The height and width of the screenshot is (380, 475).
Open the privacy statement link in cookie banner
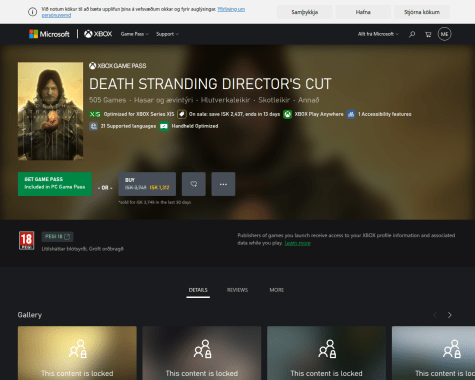click(231, 9)
